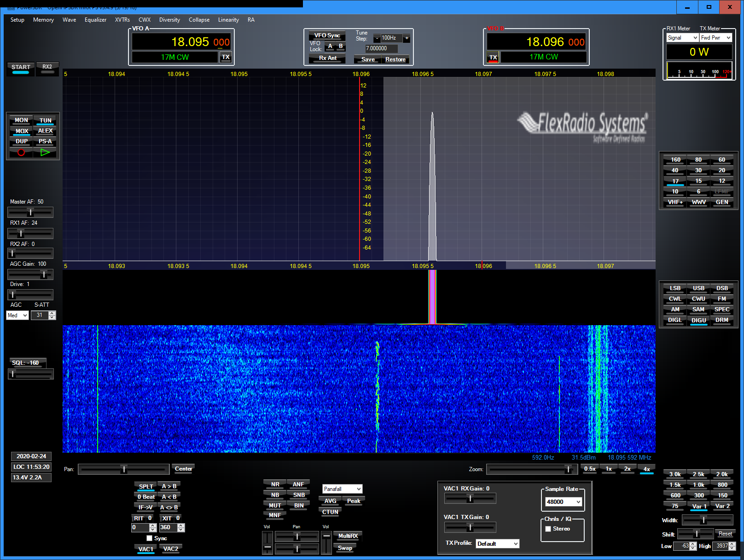Open the Memory menu
The width and height of the screenshot is (744, 560).
[x=43, y=20]
